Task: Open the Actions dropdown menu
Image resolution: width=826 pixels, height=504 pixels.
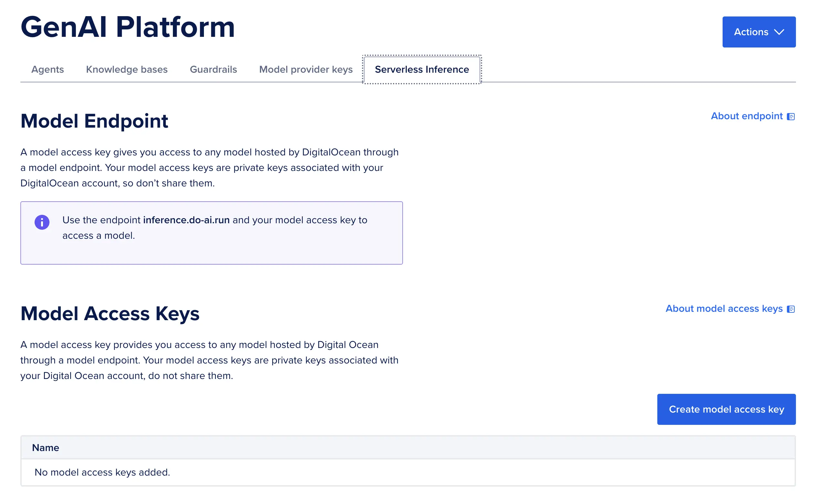Action: [758, 32]
